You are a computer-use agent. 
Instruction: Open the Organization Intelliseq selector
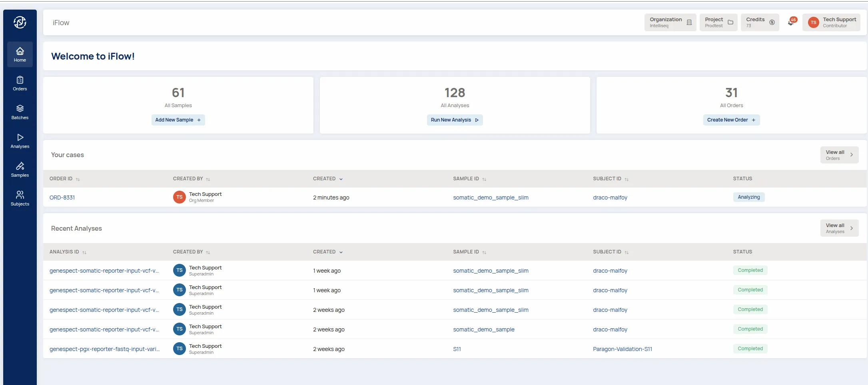[670, 22]
